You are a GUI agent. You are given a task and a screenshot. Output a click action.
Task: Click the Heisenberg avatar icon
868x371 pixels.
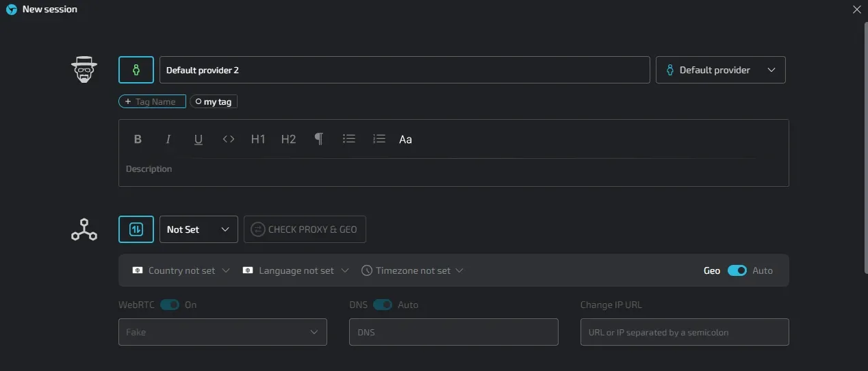coord(84,70)
